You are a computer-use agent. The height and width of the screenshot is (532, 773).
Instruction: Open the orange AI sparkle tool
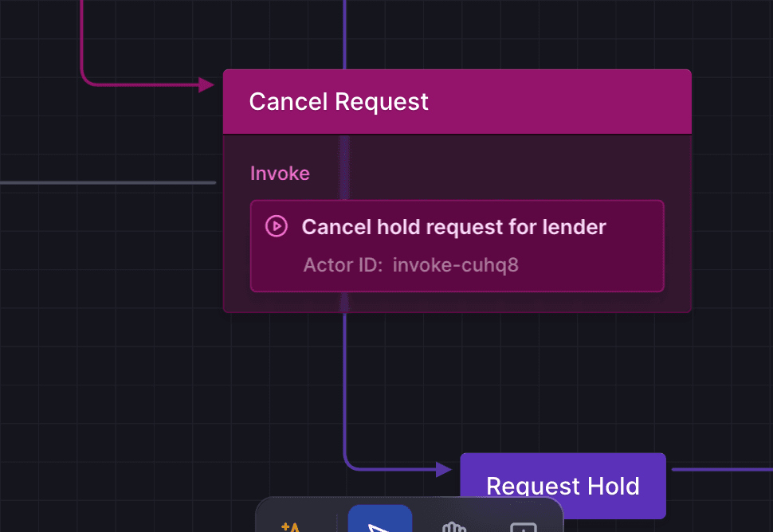[x=290, y=526]
